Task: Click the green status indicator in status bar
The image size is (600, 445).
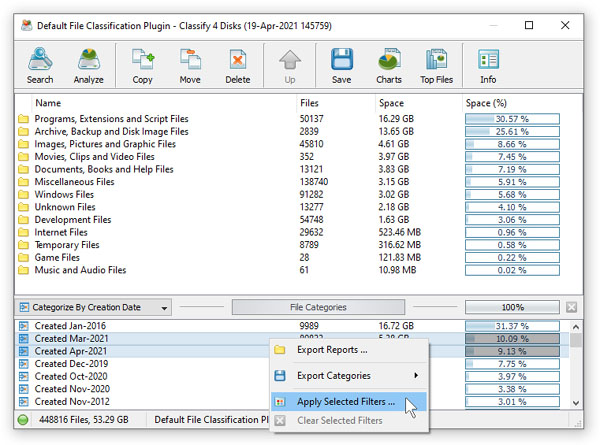Action: point(23,420)
